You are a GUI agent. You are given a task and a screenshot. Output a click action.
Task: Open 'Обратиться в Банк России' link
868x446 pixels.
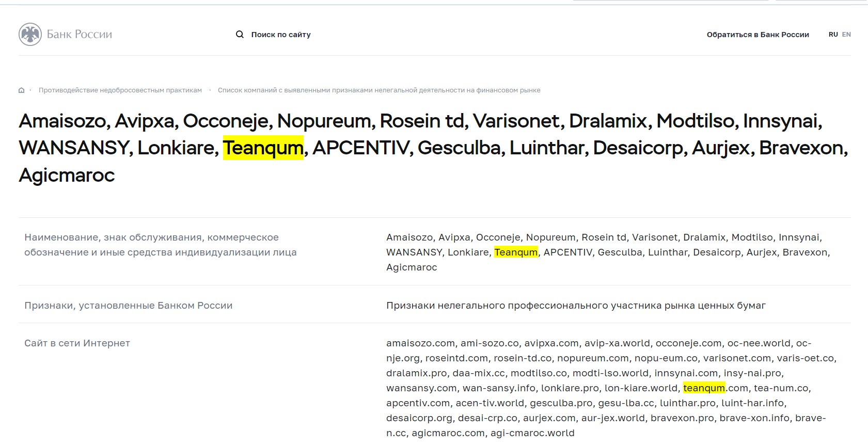click(x=757, y=35)
